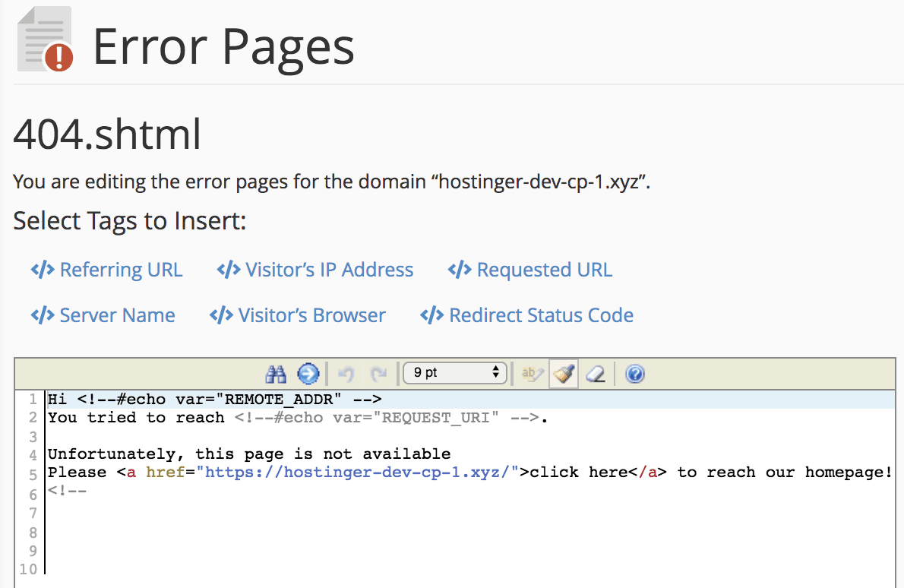Insert the Visitor's Browser tag
Viewport: 904px width, 588px height.
tap(311, 315)
